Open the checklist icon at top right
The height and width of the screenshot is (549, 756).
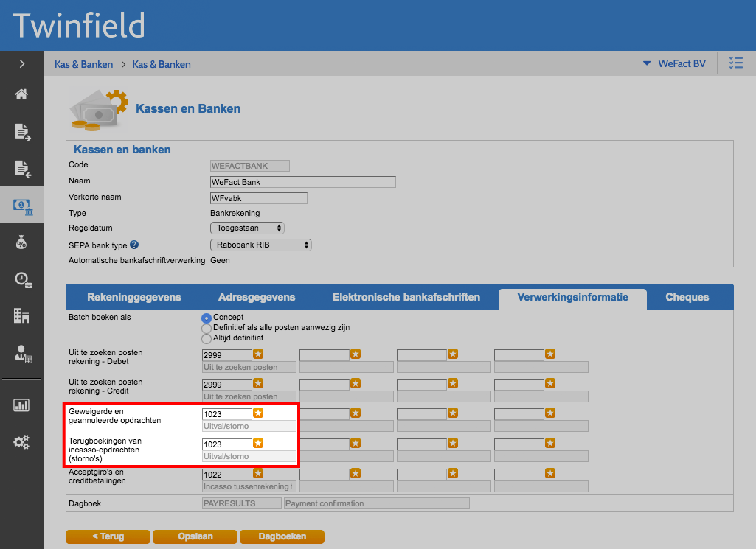click(x=735, y=63)
